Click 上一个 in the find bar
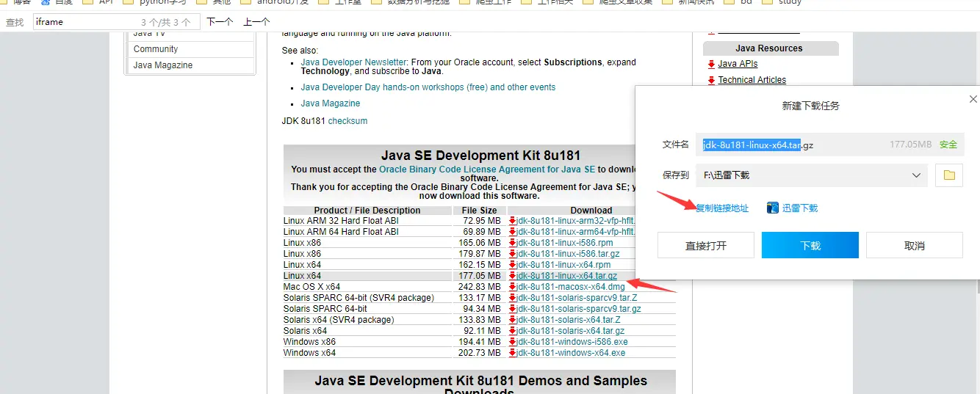The width and height of the screenshot is (980, 394). pos(256,22)
